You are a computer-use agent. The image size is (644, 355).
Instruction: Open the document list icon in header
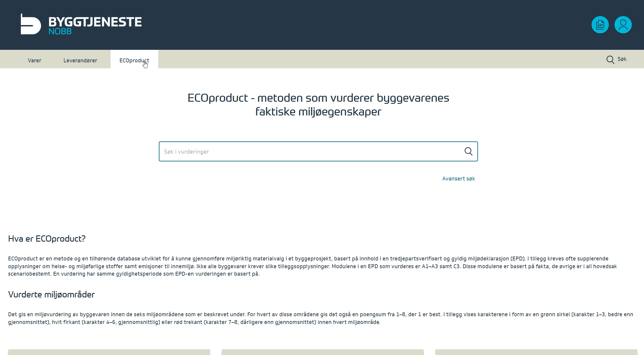pos(600,25)
